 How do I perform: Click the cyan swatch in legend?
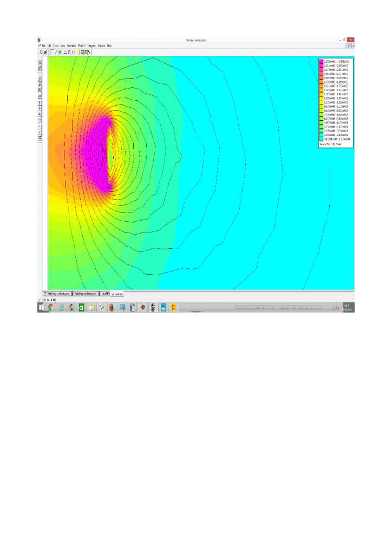tap(321, 139)
